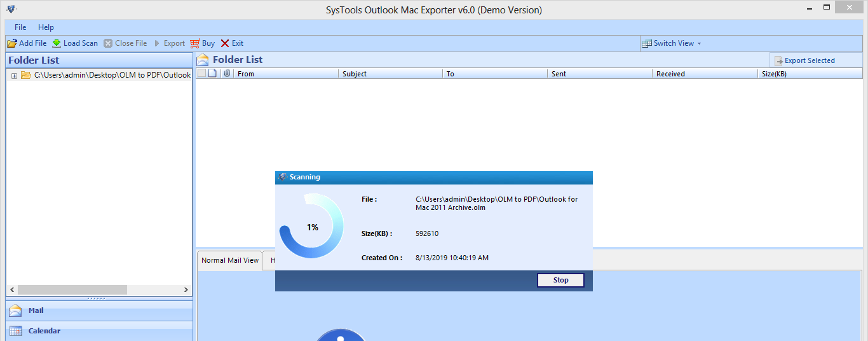Click the folder list horizontal scrollbar thumb

pos(72,289)
